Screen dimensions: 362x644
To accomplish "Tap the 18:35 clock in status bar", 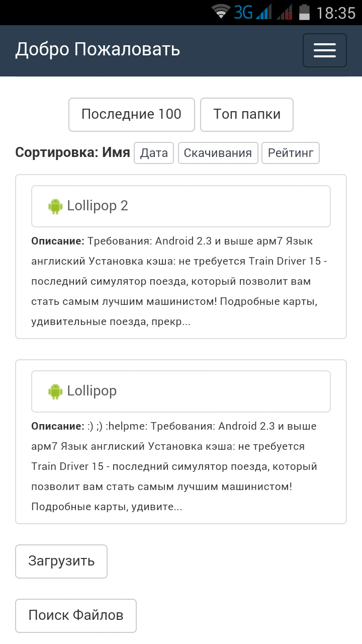I will 335,13.
